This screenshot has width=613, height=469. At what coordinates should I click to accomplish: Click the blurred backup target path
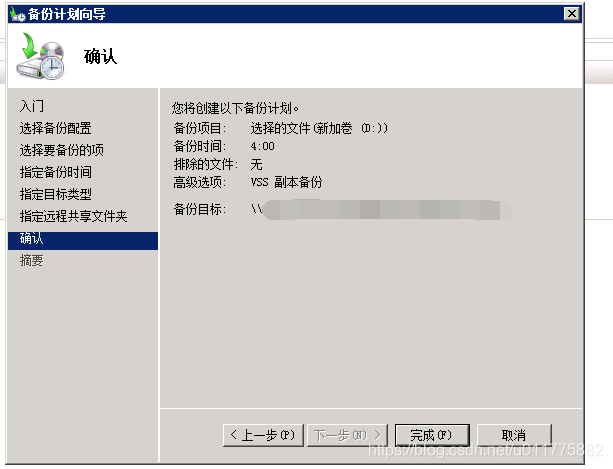[382, 210]
